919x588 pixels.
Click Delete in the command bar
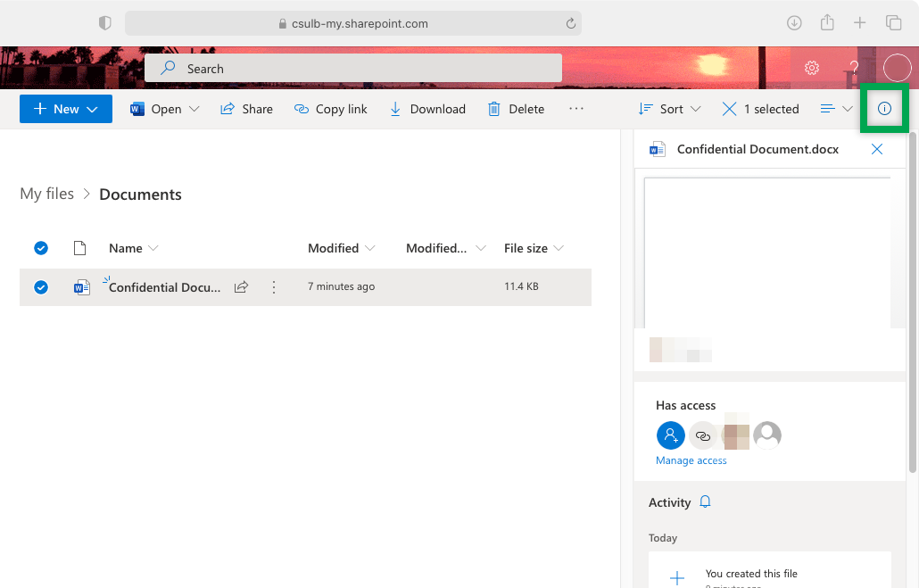click(516, 109)
